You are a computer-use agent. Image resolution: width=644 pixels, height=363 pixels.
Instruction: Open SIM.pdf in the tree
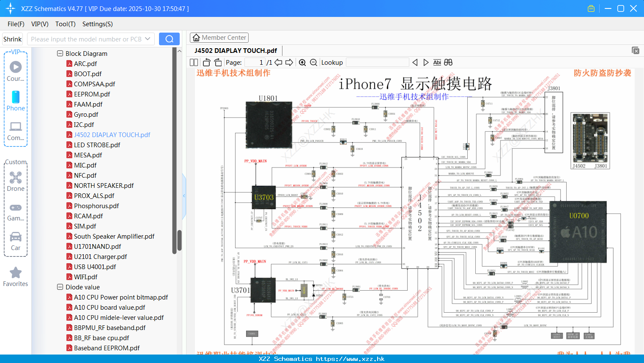tap(85, 226)
